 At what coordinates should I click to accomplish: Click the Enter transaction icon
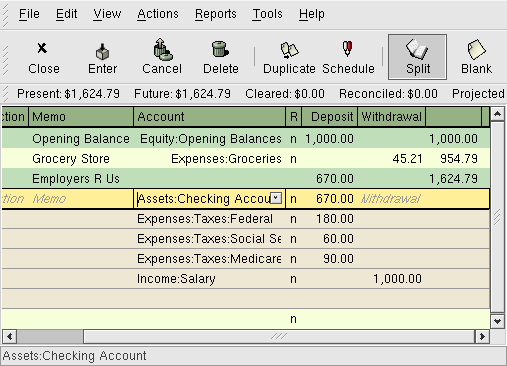[x=102, y=51]
